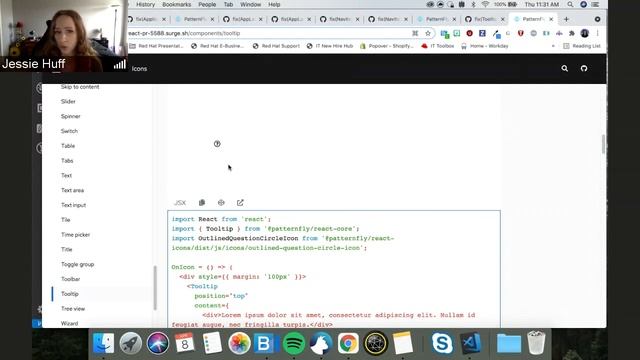Open the Help menu
This screenshot has width=640, height=360.
tap(274, 4)
